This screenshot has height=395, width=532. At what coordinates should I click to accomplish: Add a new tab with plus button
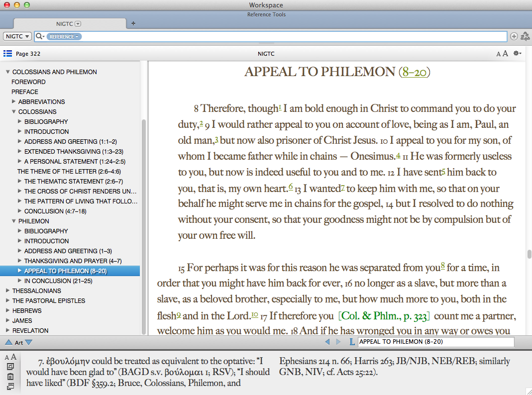point(133,23)
